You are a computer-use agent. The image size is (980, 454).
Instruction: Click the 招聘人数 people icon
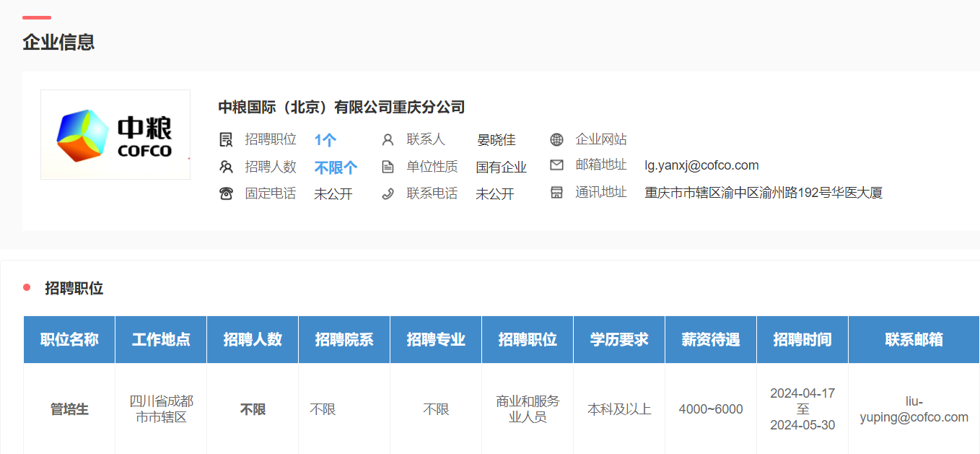tap(226, 167)
